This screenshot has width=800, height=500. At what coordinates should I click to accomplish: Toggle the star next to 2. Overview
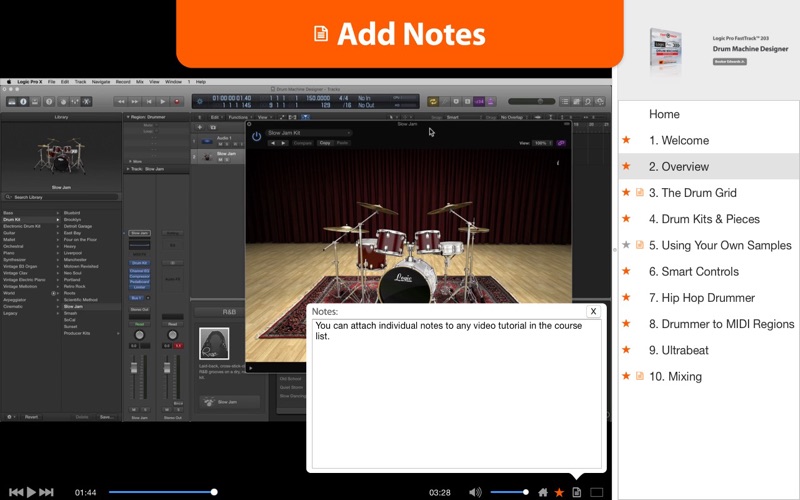626,166
